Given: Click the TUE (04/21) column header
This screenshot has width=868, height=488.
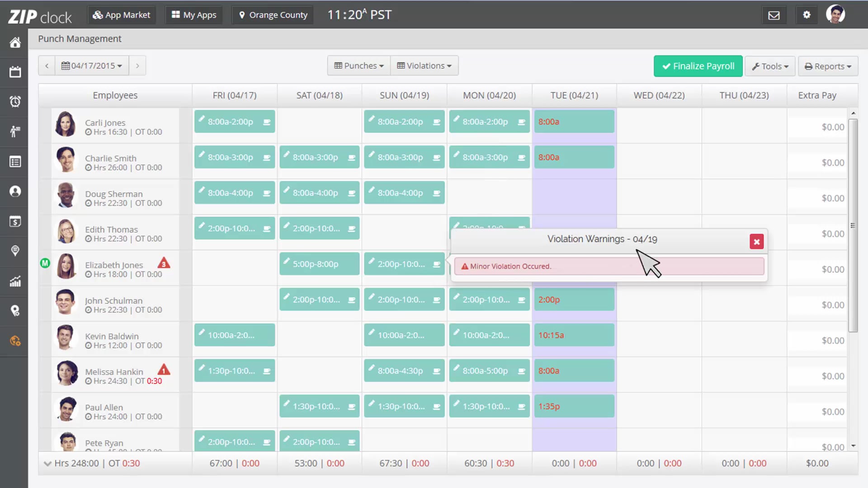Looking at the screenshot, I should [x=574, y=95].
